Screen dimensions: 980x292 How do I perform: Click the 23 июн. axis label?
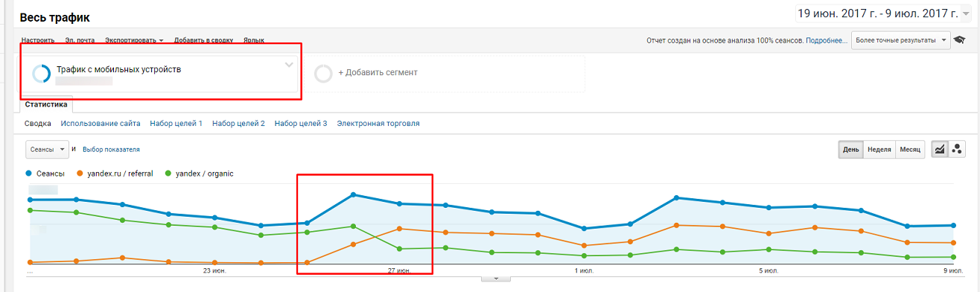coord(215,271)
